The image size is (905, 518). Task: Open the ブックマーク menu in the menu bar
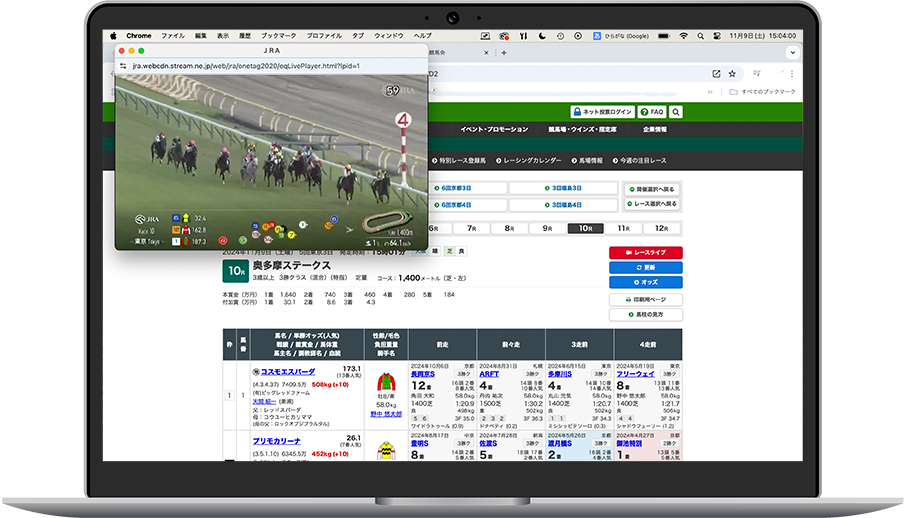click(278, 36)
